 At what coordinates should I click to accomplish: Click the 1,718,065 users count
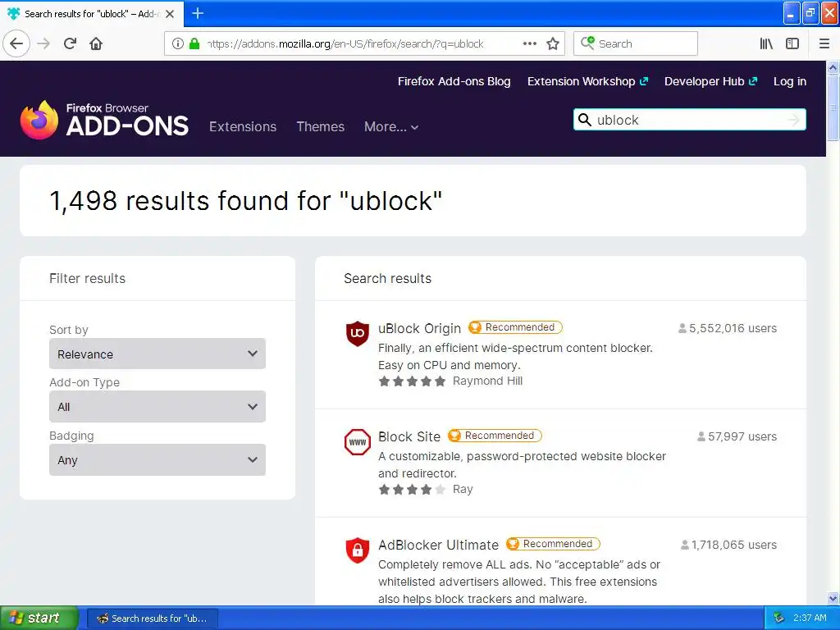728,545
